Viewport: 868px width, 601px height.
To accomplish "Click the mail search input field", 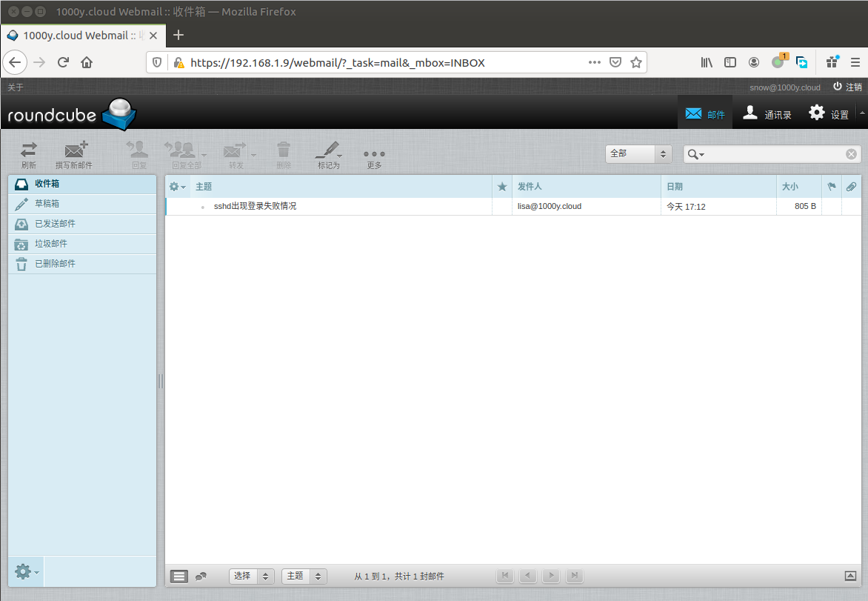I will [774, 154].
